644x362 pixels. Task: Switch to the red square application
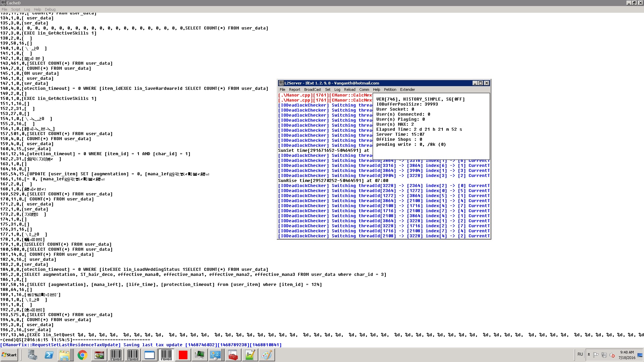pyautogui.click(x=183, y=355)
